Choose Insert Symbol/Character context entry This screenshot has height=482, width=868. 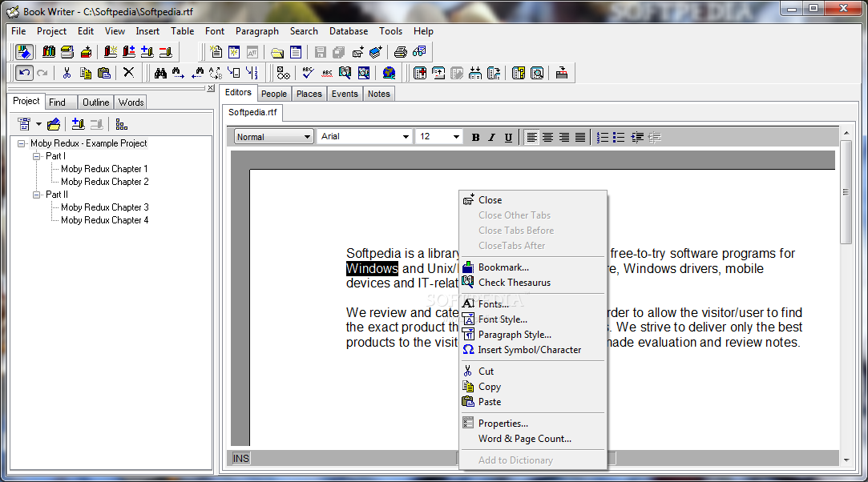535,349
